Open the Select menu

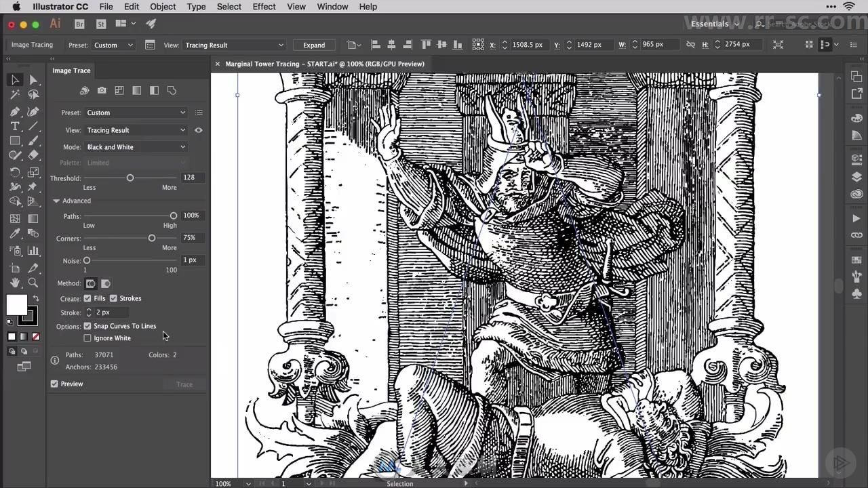click(x=229, y=7)
